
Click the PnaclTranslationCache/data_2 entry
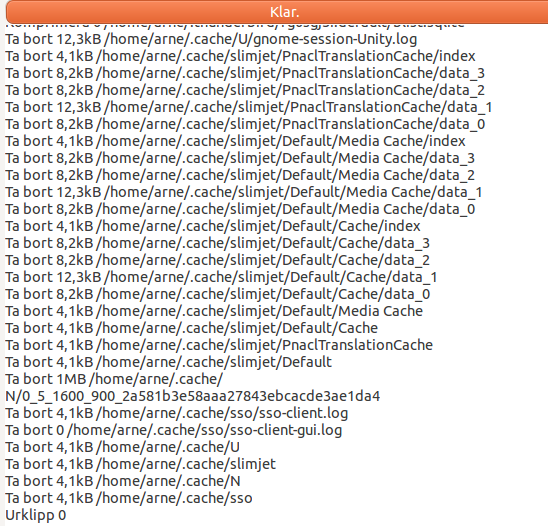pyautogui.click(x=245, y=90)
